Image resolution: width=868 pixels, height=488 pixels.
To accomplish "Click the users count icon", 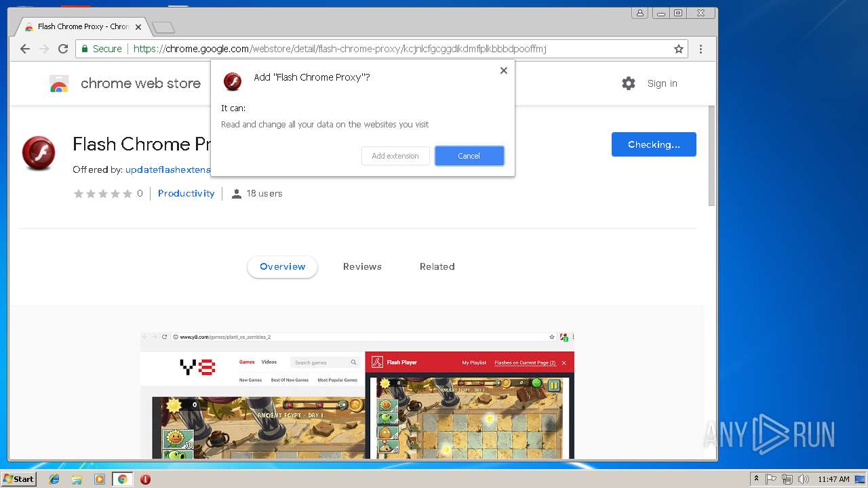I will (x=236, y=194).
